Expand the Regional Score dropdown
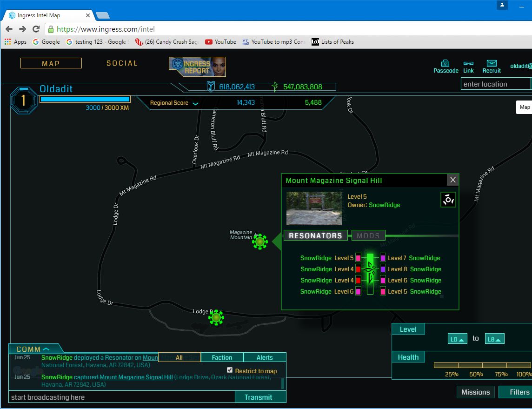532x409 pixels. click(195, 103)
